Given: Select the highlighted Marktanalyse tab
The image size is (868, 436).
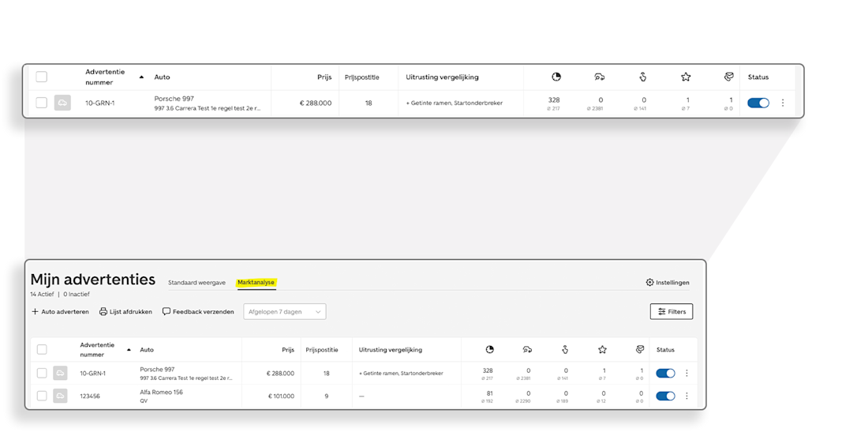Looking at the screenshot, I should coord(256,283).
